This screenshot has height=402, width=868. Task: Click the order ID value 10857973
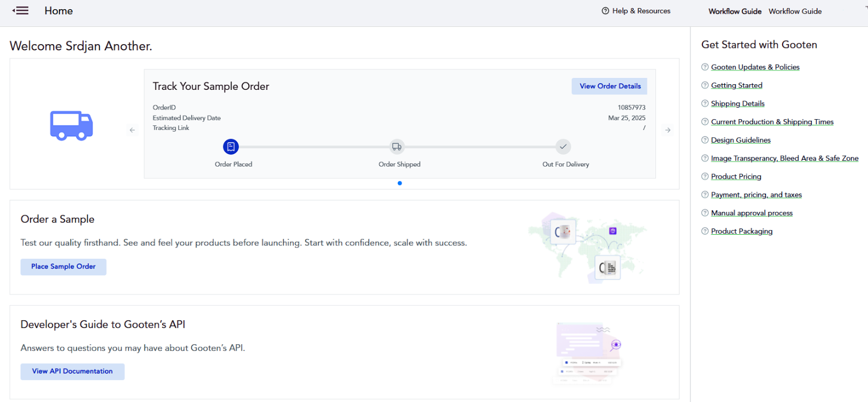(x=631, y=108)
